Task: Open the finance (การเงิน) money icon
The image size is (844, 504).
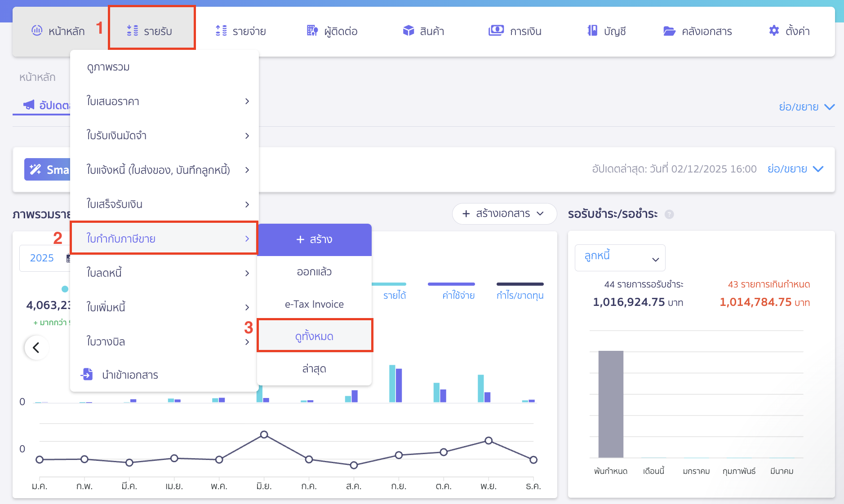Action: 496,31
